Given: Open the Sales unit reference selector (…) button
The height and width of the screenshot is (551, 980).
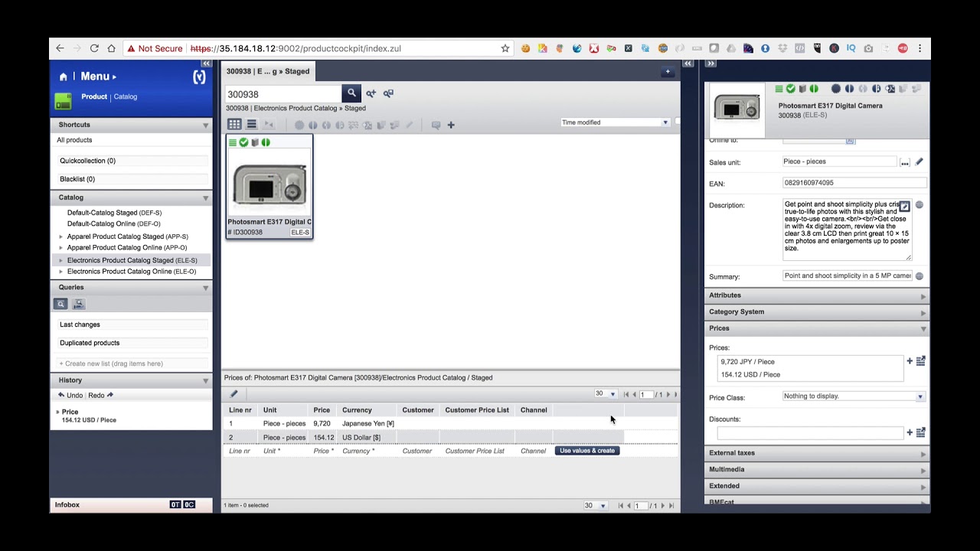Looking at the screenshot, I should point(905,162).
